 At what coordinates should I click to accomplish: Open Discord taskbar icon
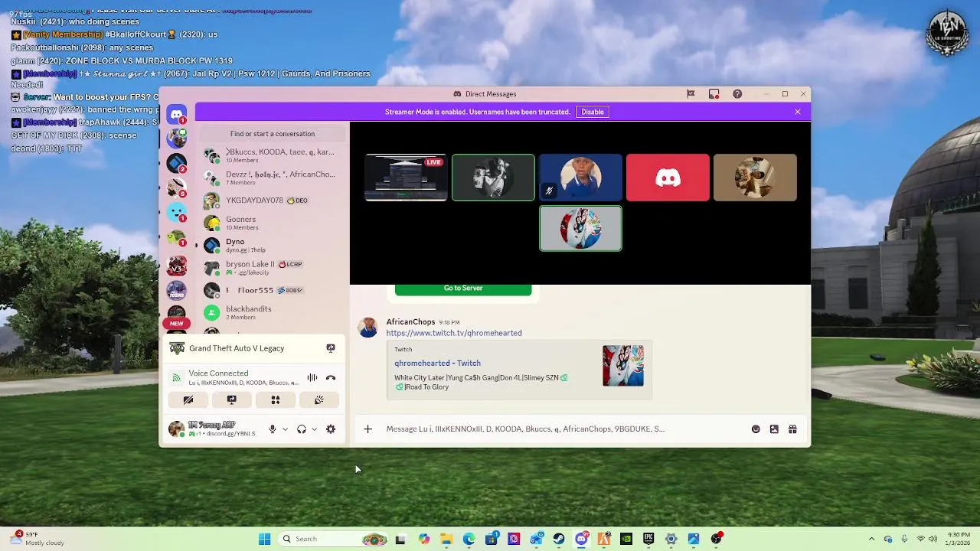[x=582, y=539]
